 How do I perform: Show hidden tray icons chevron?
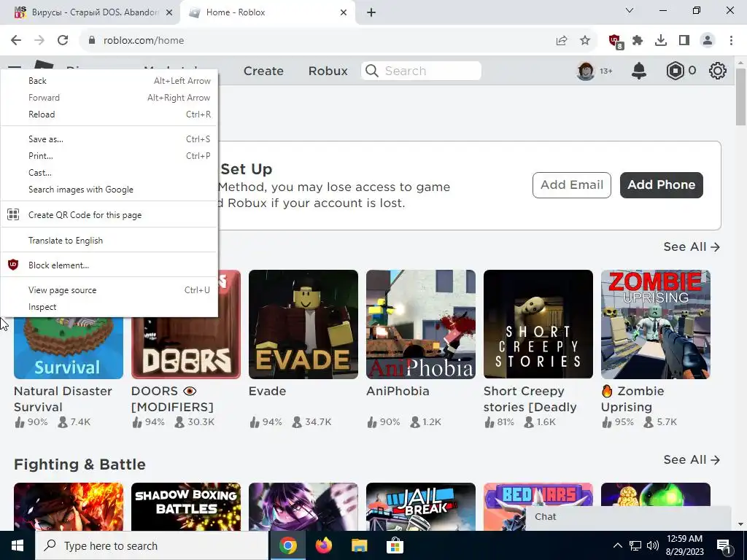tap(617, 545)
